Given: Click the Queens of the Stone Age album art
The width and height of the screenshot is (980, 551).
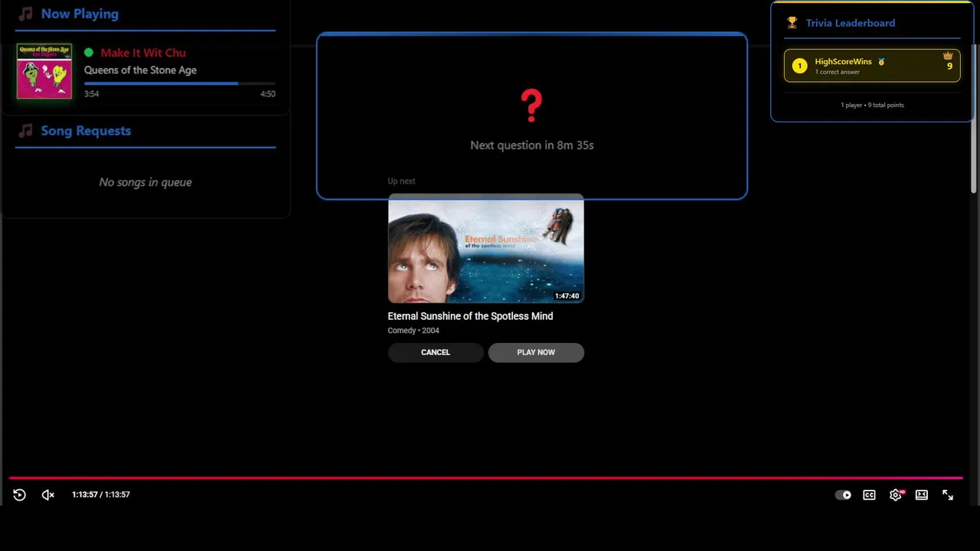Looking at the screenshot, I should 44,71.
